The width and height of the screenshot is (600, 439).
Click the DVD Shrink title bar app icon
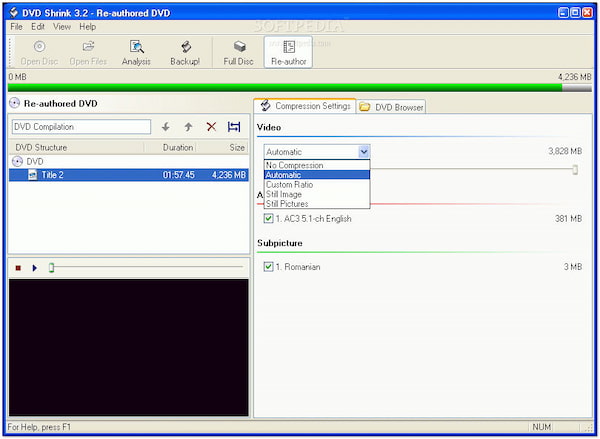(x=14, y=13)
